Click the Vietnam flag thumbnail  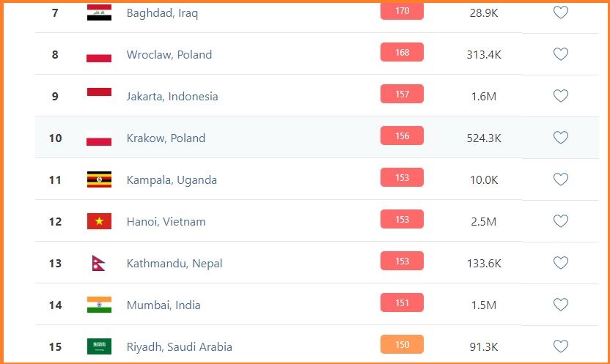99,221
